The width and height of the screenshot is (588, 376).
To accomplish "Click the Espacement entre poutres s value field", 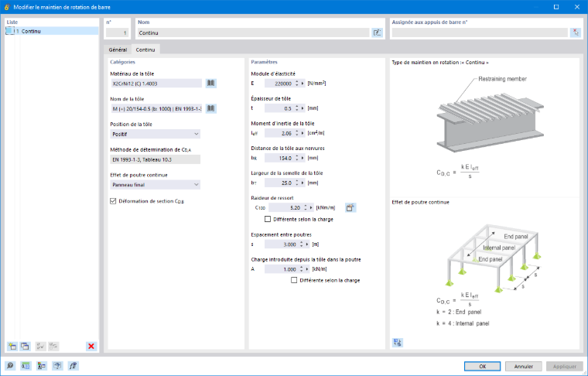I will point(282,244).
